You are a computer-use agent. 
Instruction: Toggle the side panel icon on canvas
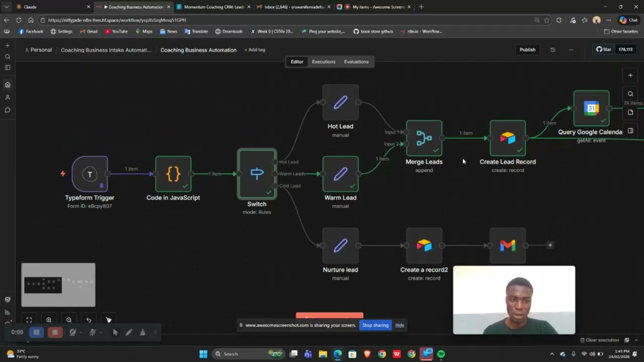click(x=630, y=131)
